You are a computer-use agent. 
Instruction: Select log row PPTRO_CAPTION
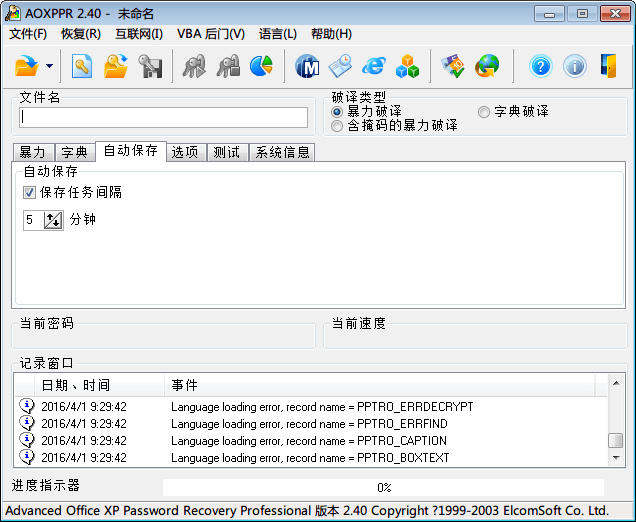click(312, 440)
